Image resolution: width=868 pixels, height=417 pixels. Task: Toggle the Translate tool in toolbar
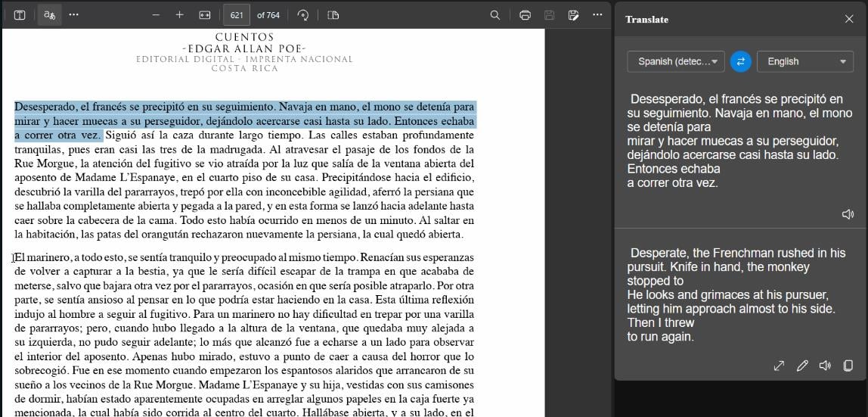49,15
